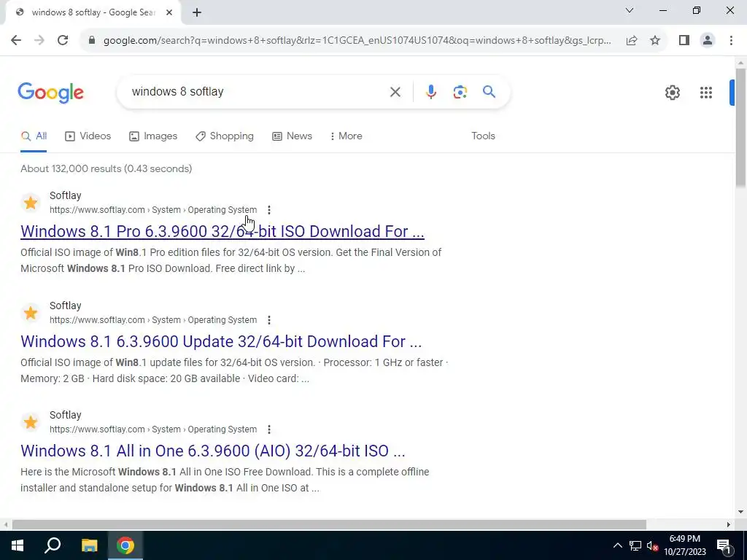Switch to the Videos results tab
The image size is (747, 560).
click(x=88, y=136)
